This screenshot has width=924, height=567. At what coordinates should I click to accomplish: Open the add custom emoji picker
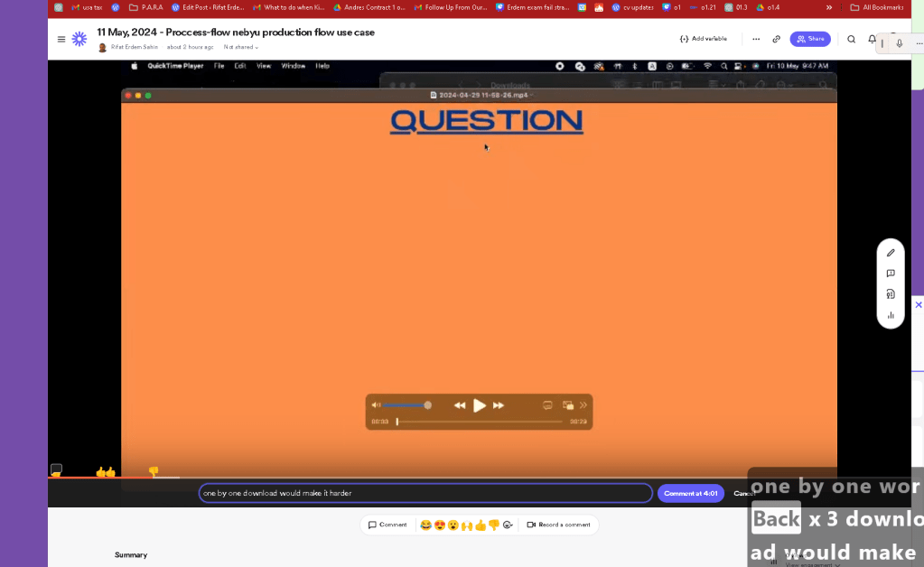pyautogui.click(x=508, y=525)
